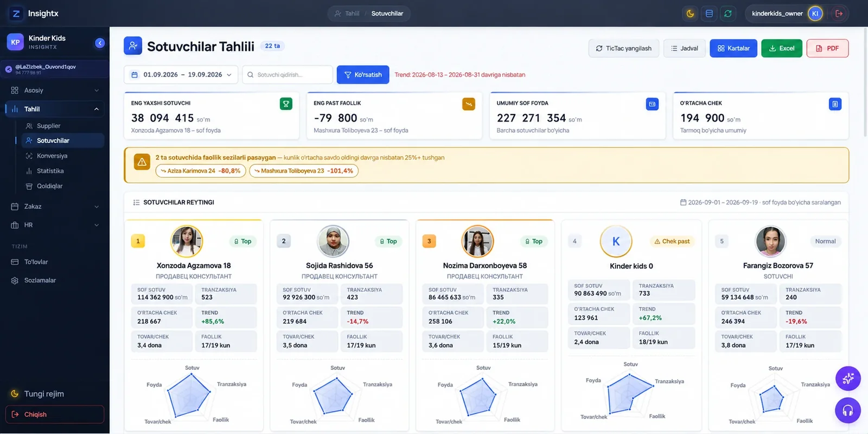Click rank 1 badge on Xonzoda card

coord(138,241)
